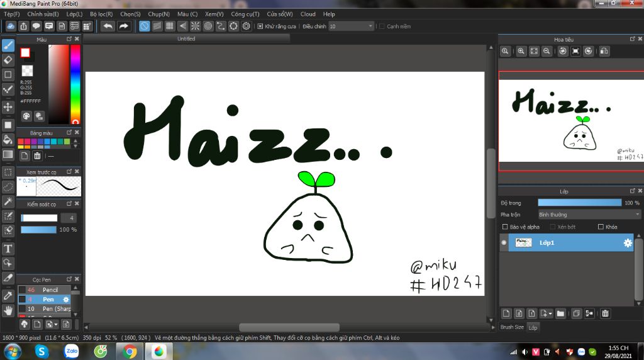This screenshot has height=360, width=644.
Task: Undock the Hoa tiêu navigator panel
Action: (x=632, y=39)
